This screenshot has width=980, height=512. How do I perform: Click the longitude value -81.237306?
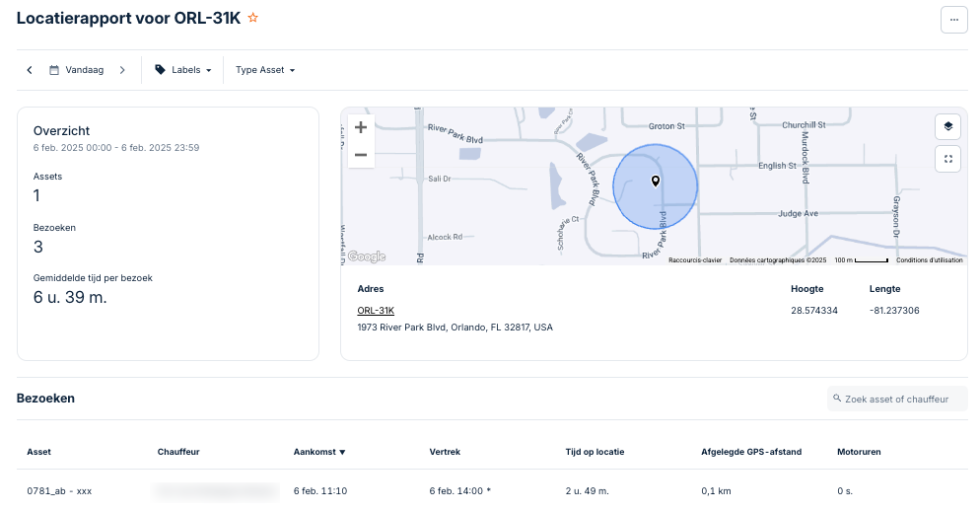point(894,311)
